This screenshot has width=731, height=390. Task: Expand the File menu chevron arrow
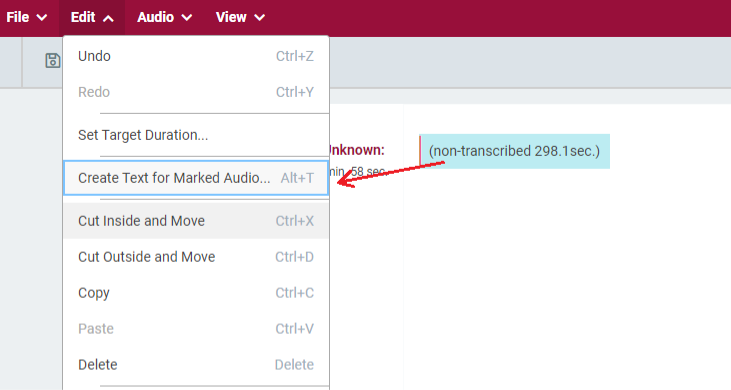[42, 18]
